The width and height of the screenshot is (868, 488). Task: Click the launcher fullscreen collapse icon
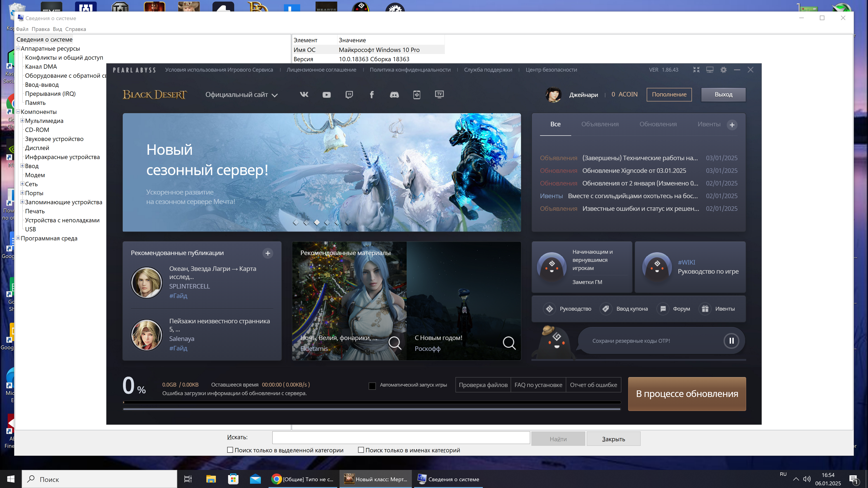[696, 70]
